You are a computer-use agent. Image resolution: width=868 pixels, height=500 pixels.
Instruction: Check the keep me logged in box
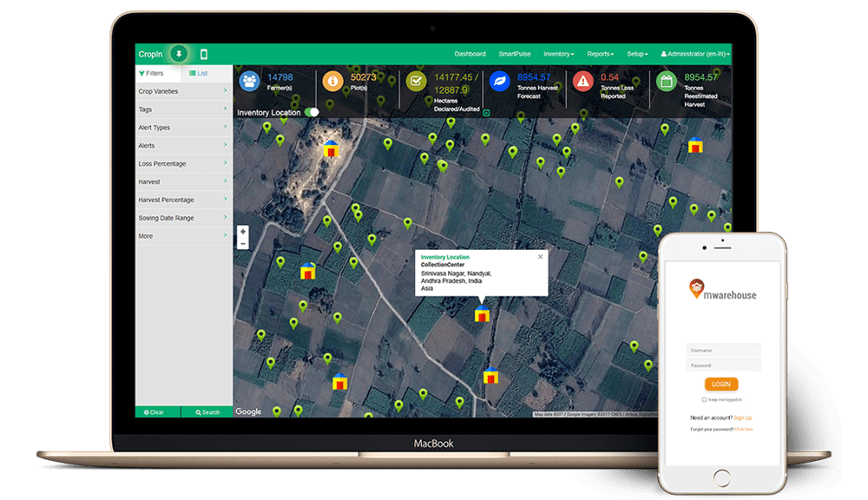click(x=704, y=400)
